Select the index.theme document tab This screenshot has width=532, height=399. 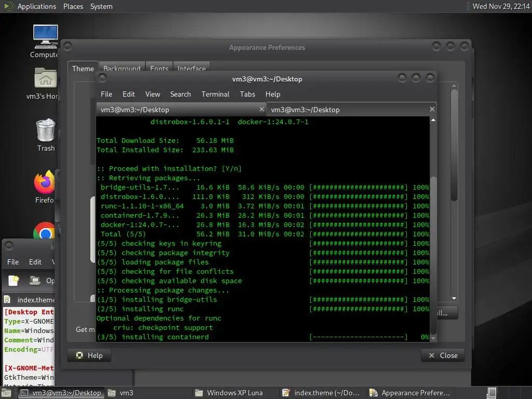tap(29, 300)
